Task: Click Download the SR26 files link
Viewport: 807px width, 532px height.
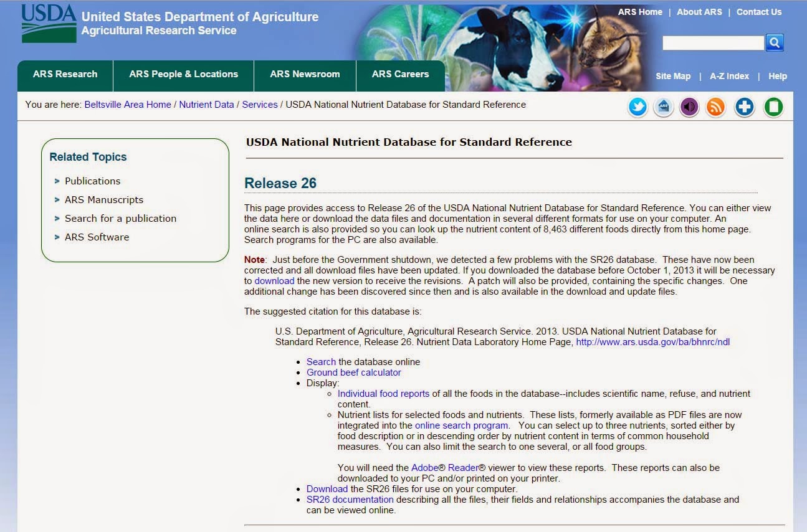Action: 327,489
